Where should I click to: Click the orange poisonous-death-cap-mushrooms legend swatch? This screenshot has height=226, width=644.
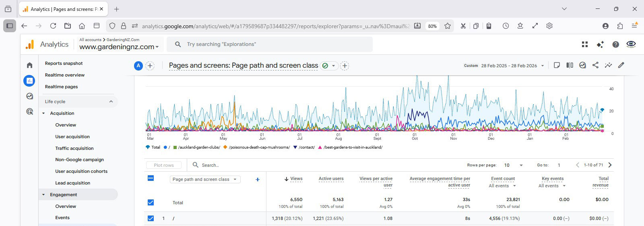click(x=225, y=147)
